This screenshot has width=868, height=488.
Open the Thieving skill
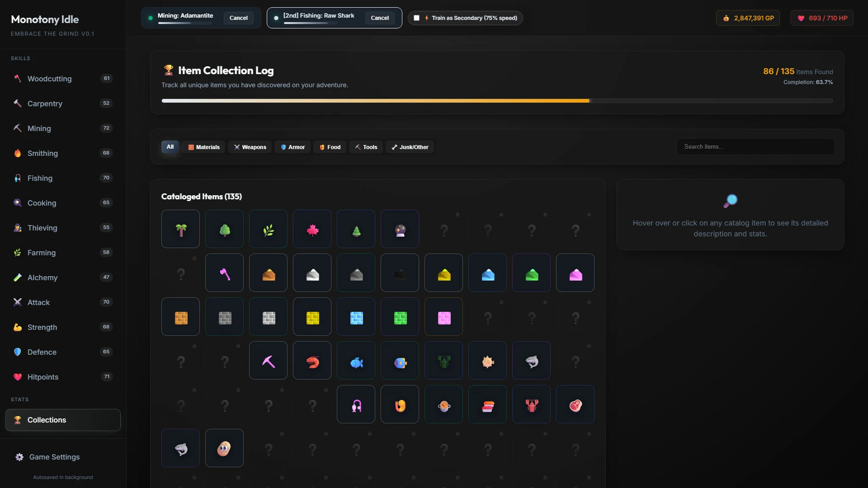tap(63, 228)
